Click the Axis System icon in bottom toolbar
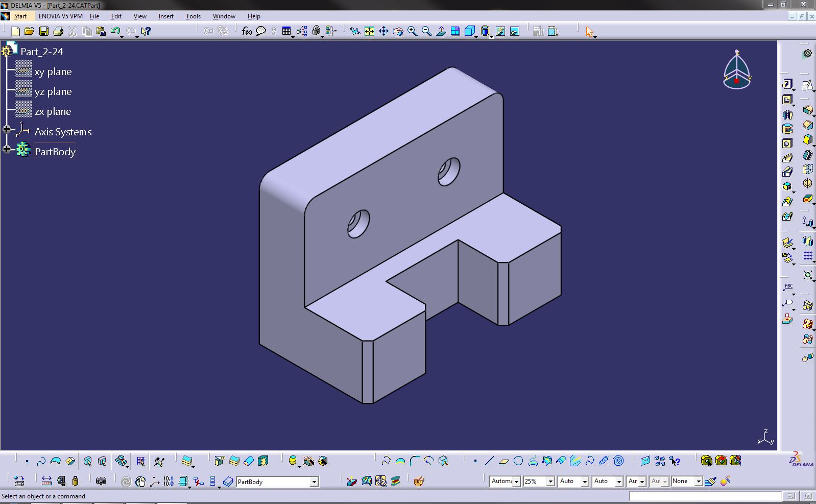The height and width of the screenshot is (504, 816). [154, 481]
